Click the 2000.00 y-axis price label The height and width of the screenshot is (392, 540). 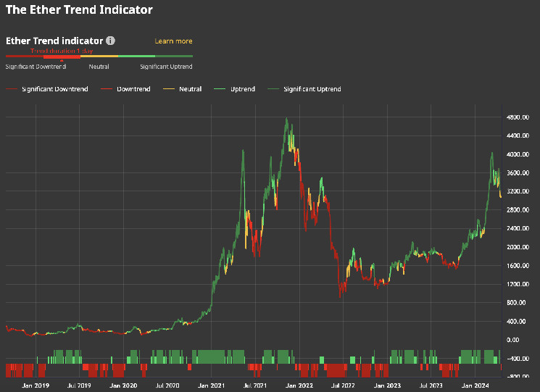pos(518,247)
